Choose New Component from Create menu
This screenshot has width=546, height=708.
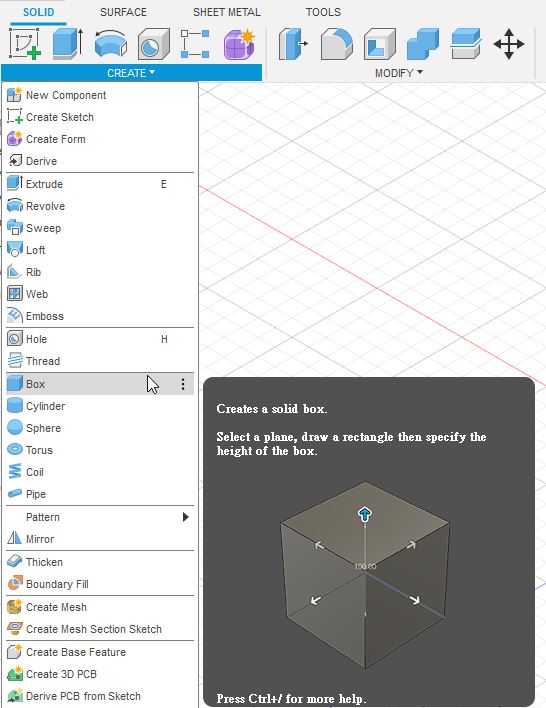click(100, 95)
